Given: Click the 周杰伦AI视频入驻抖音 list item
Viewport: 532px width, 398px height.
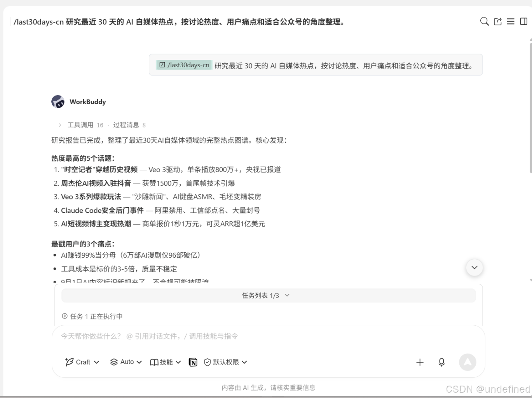Looking at the screenshot, I should (148, 183).
